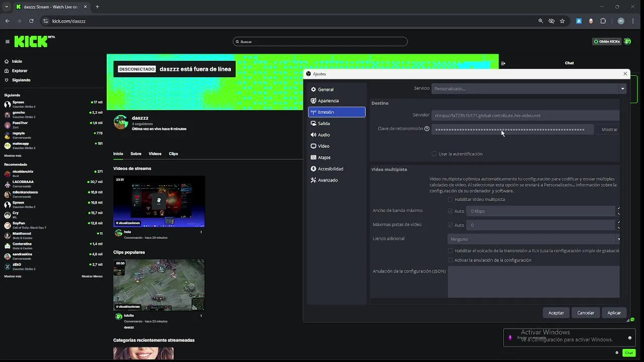Viewport: 644px width, 362px height.
Task: Toggle Auto checkbox for Máximas pistas de vídeo
Action: [450, 225]
